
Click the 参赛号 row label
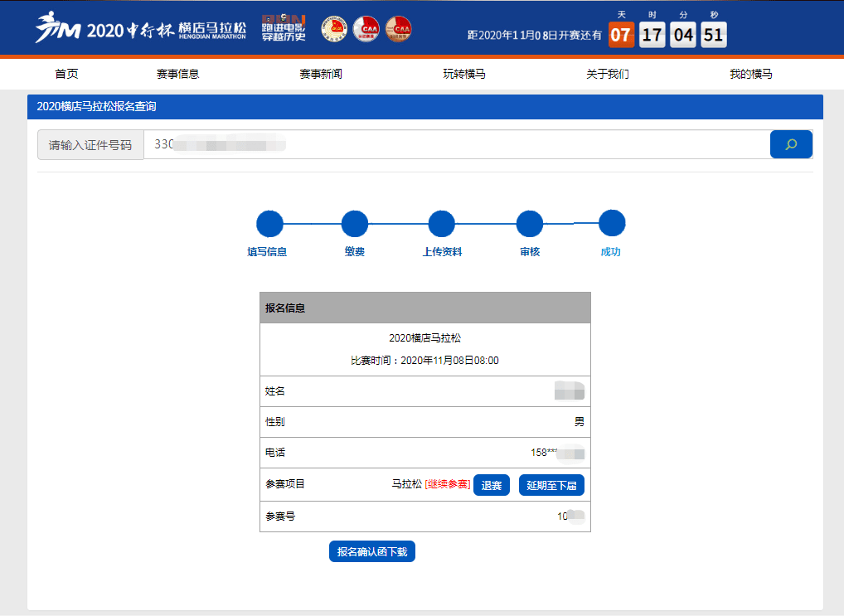pos(280,516)
